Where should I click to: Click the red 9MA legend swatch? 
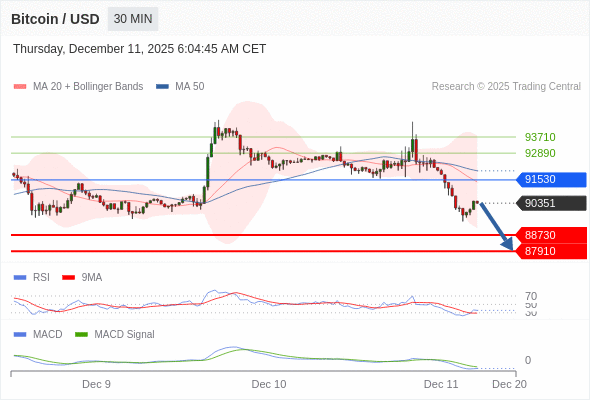click(x=68, y=278)
